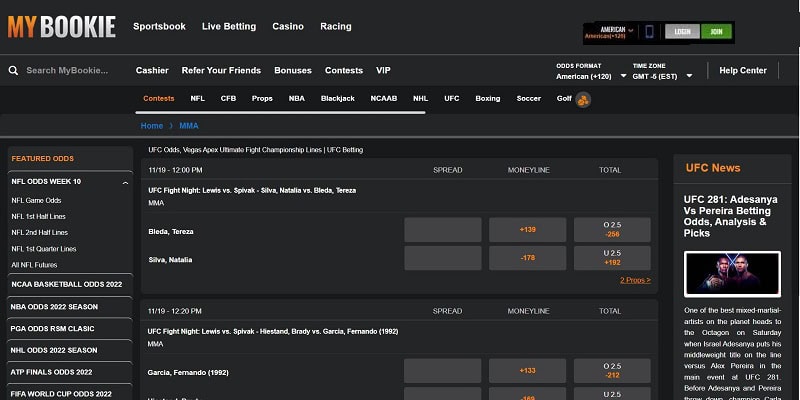Click the orange coins icon beside Golf
This screenshot has width=800, height=400.
coord(583,99)
